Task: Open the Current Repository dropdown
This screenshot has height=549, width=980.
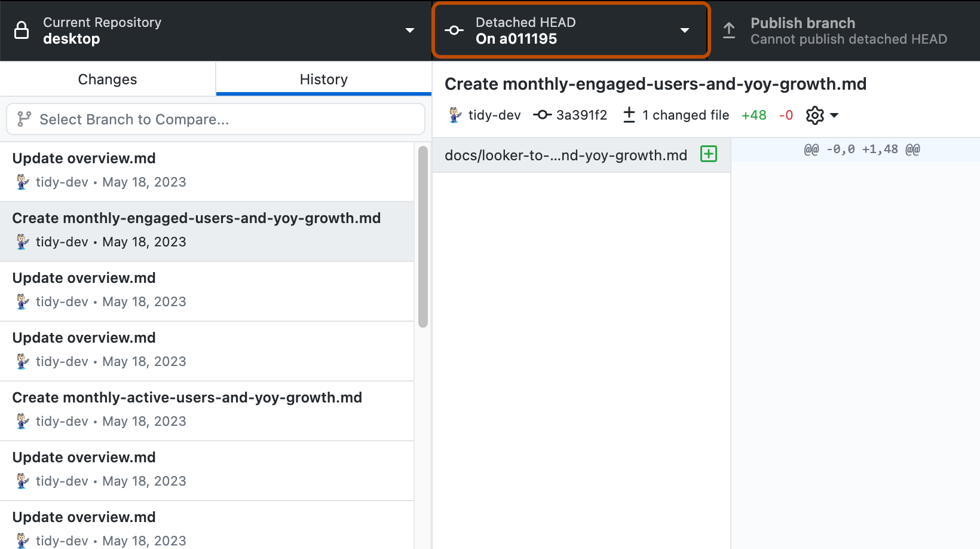Action: (x=409, y=29)
